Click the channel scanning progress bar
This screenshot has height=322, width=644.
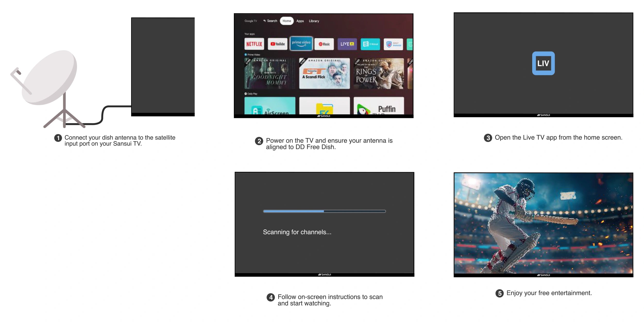tap(324, 211)
